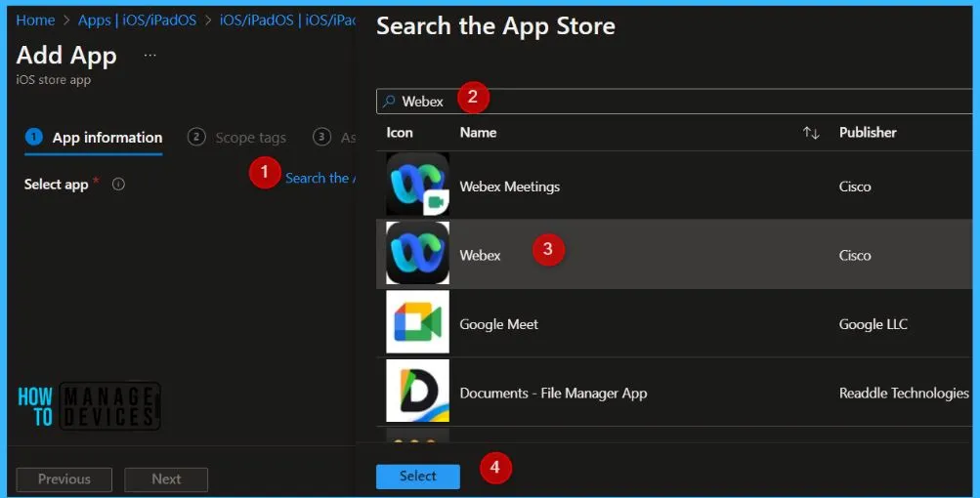The image size is (980, 498).
Task: Click the info icon next to Select app
Action: (x=118, y=185)
